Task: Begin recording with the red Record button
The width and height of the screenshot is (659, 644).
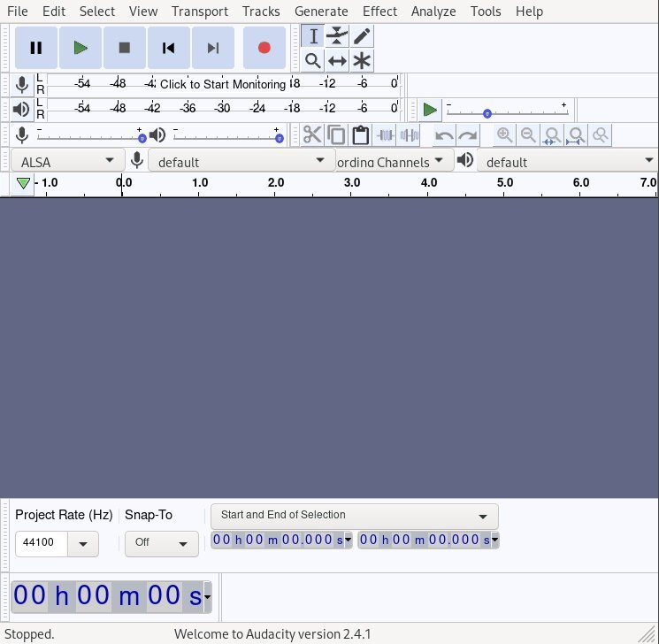Action: pos(264,48)
